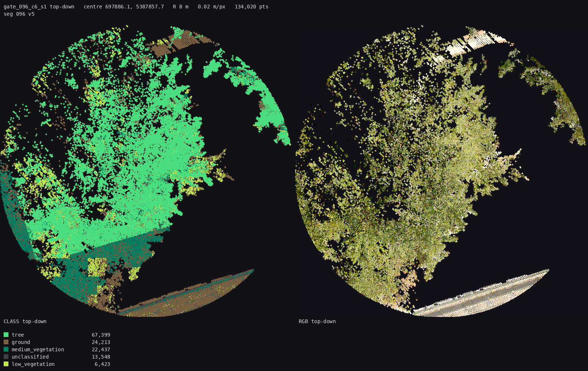
Task: Click the tree class color swatch
Action: pos(6,335)
